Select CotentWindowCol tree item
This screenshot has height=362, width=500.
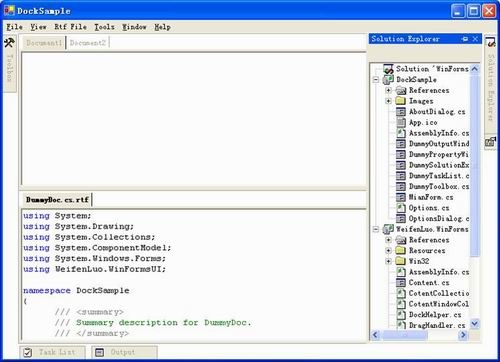[x=439, y=304]
